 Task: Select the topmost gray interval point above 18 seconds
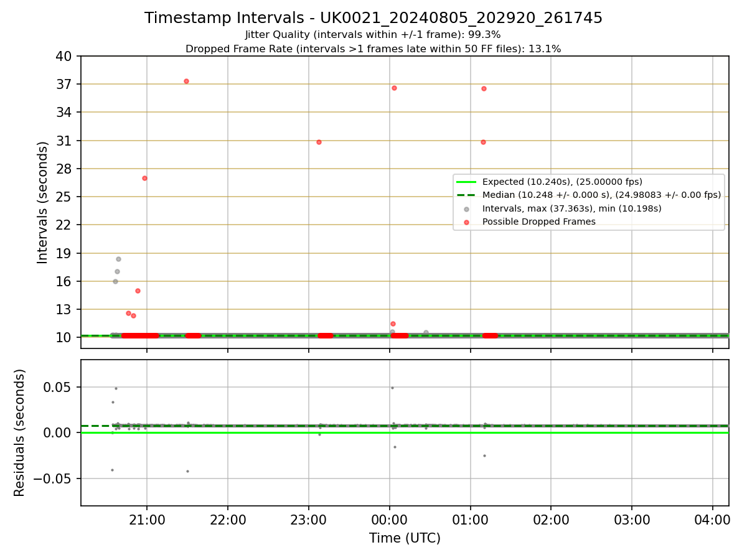118,259
